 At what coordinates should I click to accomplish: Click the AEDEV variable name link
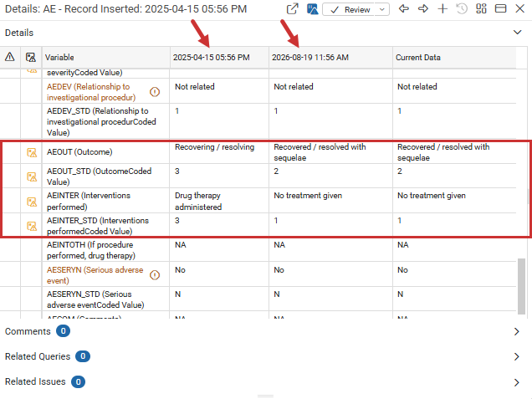pyautogui.click(x=91, y=92)
